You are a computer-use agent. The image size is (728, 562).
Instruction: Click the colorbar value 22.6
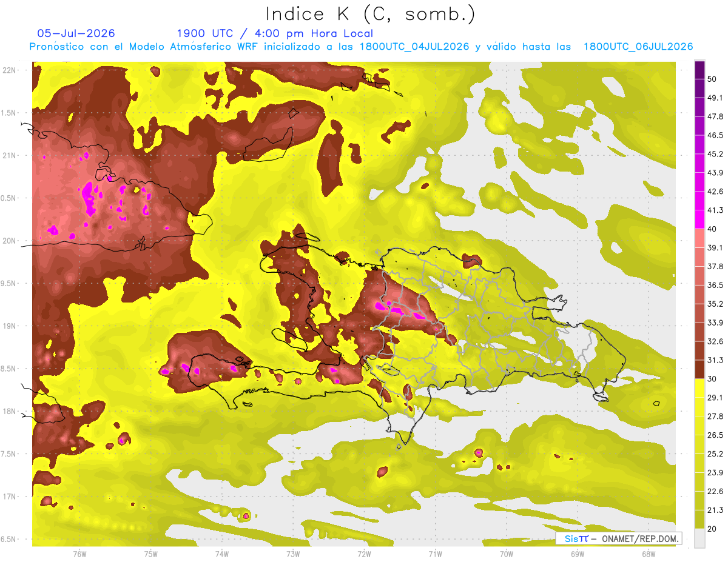715,492
